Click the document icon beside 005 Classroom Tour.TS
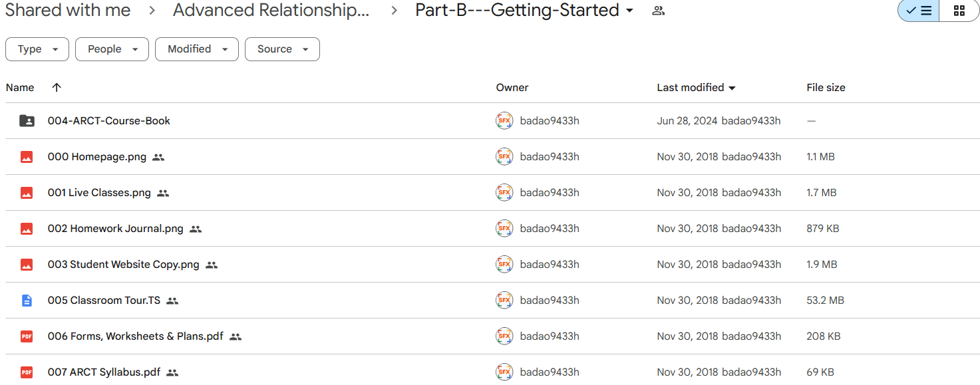Image resolution: width=980 pixels, height=385 pixels. (x=27, y=301)
